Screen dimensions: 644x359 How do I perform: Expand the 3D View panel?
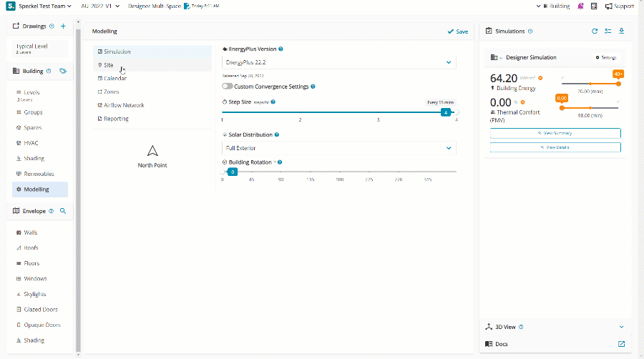(x=621, y=327)
